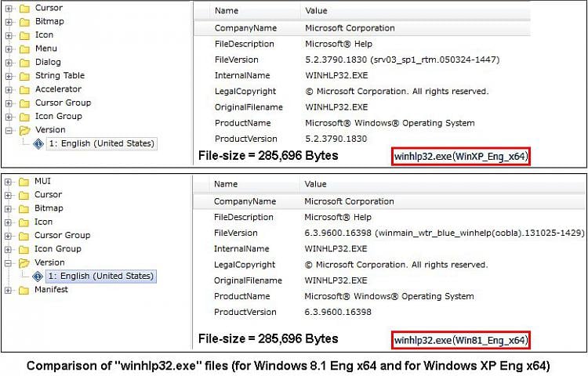Click 'Microsoft® Windows® Operating System' in the Win81 pane
The height and width of the screenshot is (376, 588).
pos(389,296)
